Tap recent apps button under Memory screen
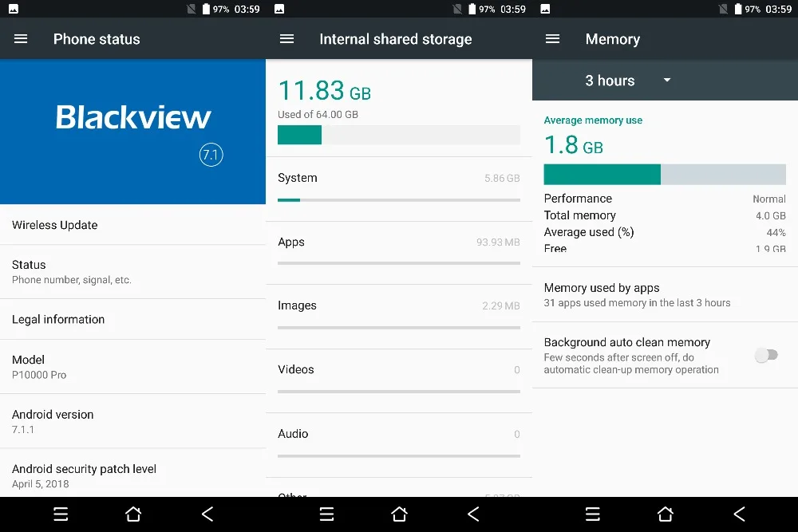This screenshot has width=798, height=532. (593, 514)
